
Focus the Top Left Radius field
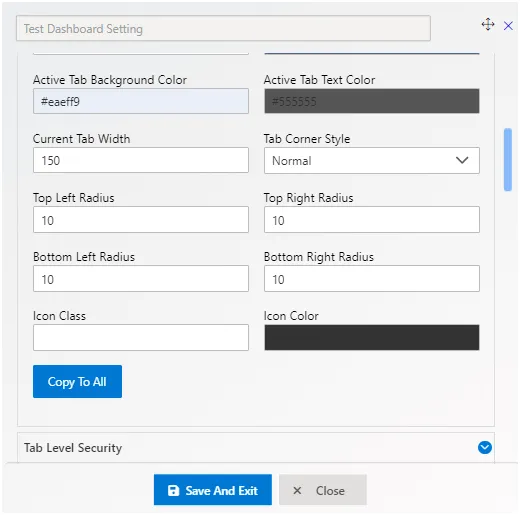(x=141, y=220)
